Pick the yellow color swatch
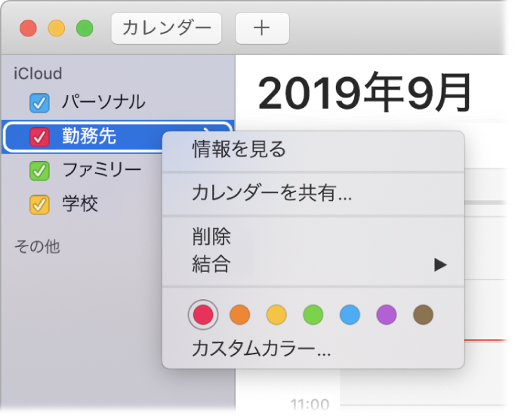Image resolution: width=518 pixels, height=420 pixels. [x=276, y=314]
